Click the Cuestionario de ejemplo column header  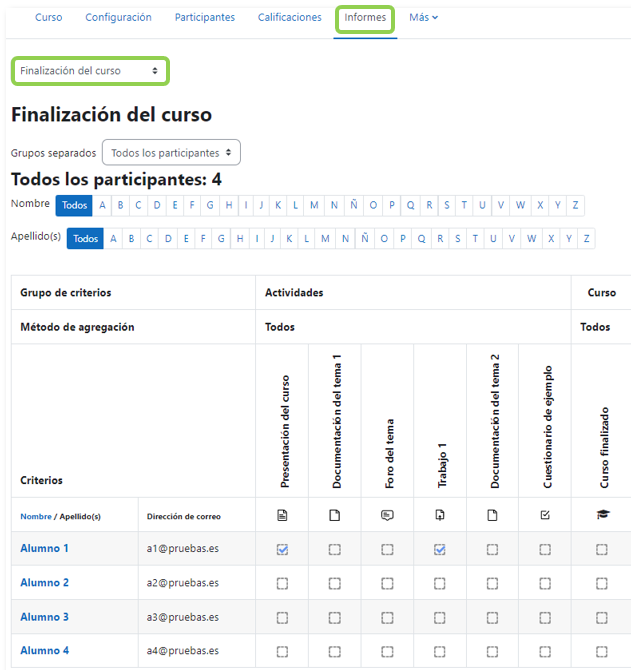pos(548,427)
